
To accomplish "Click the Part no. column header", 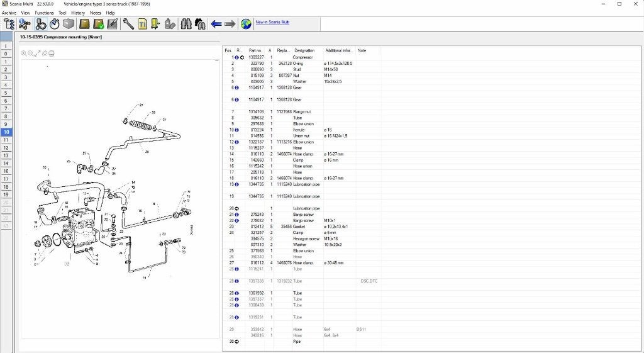I will pos(255,50).
